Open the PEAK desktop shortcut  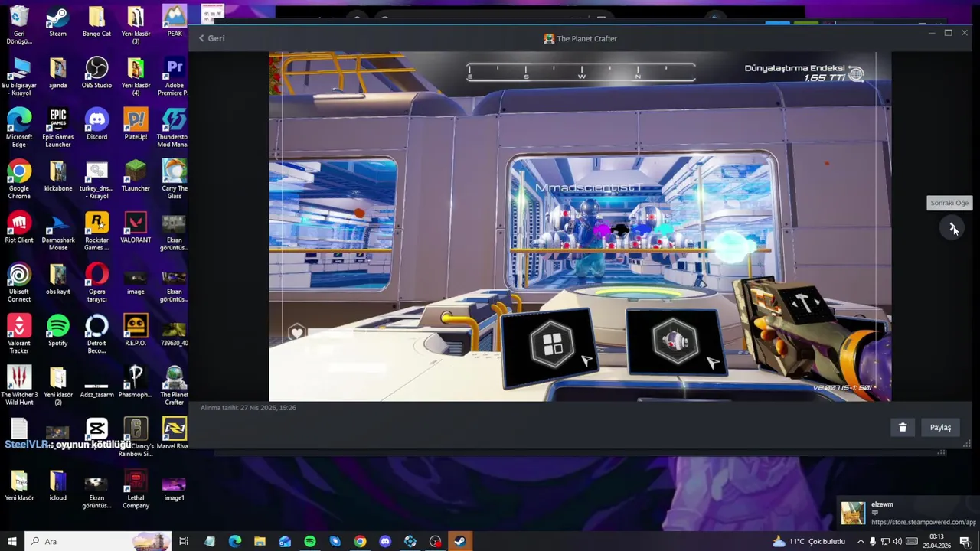coord(175,21)
